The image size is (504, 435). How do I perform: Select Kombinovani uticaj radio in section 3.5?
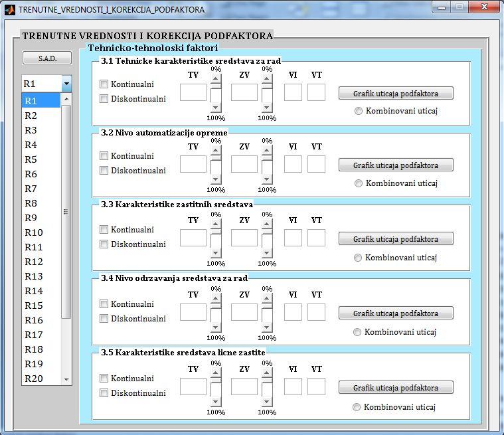(x=357, y=407)
